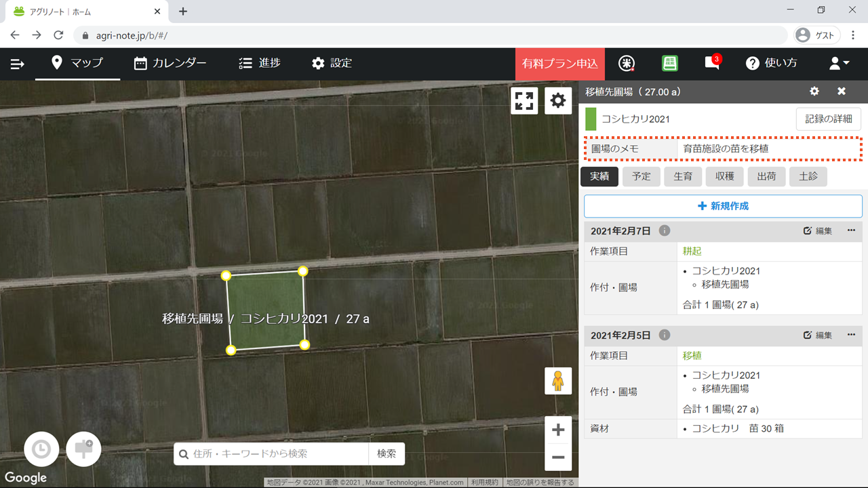Image resolution: width=868 pixels, height=488 pixels.
Task: Click the bottom-left vertex of field polygon
Action: 231,350
